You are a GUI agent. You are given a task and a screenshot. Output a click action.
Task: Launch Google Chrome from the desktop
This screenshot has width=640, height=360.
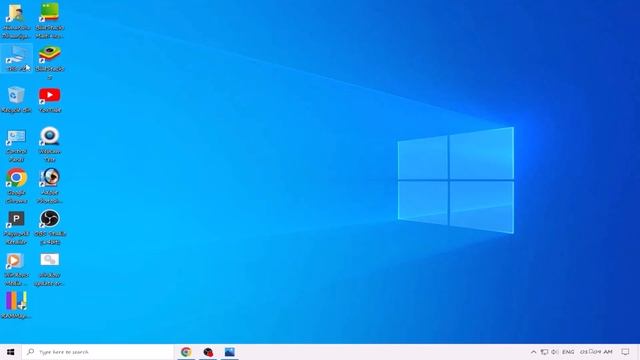[16, 186]
